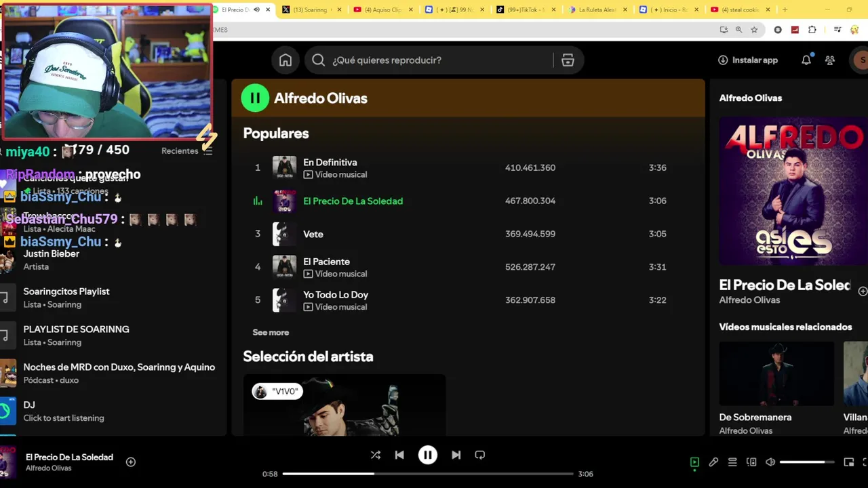
Task: Go to Spotify Home icon
Action: 285,60
